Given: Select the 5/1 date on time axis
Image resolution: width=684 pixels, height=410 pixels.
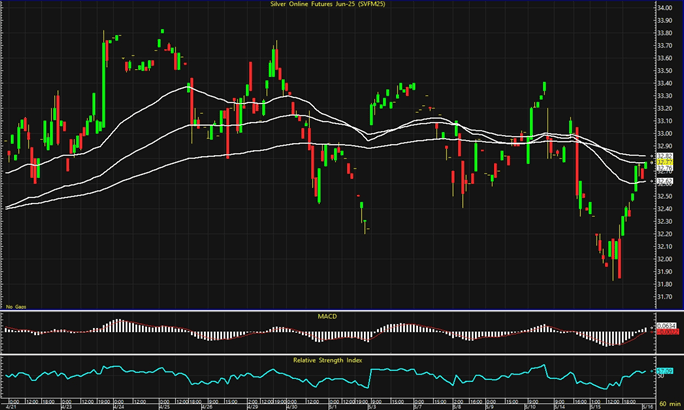Looking at the screenshot, I should pyautogui.click(x=331, y=406).
